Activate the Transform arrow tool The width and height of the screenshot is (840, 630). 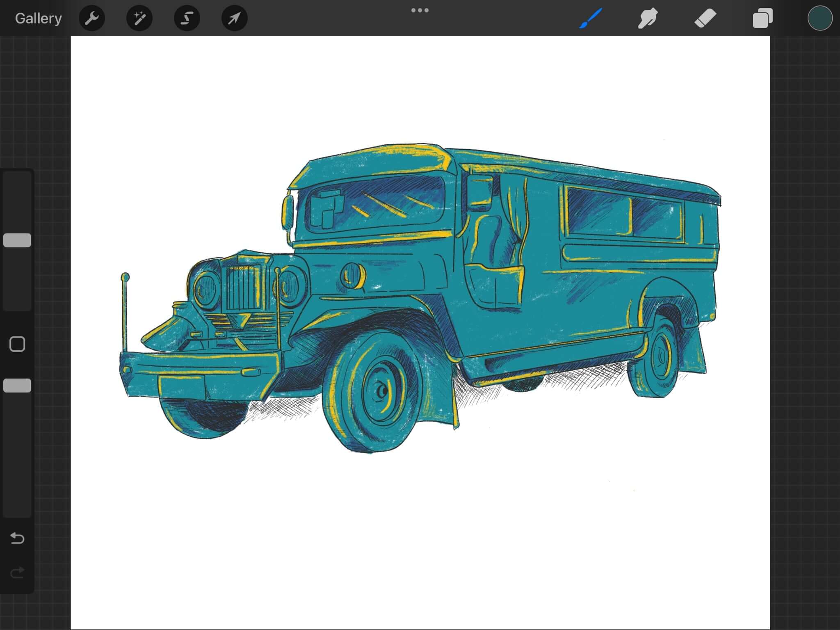point(235,18)
